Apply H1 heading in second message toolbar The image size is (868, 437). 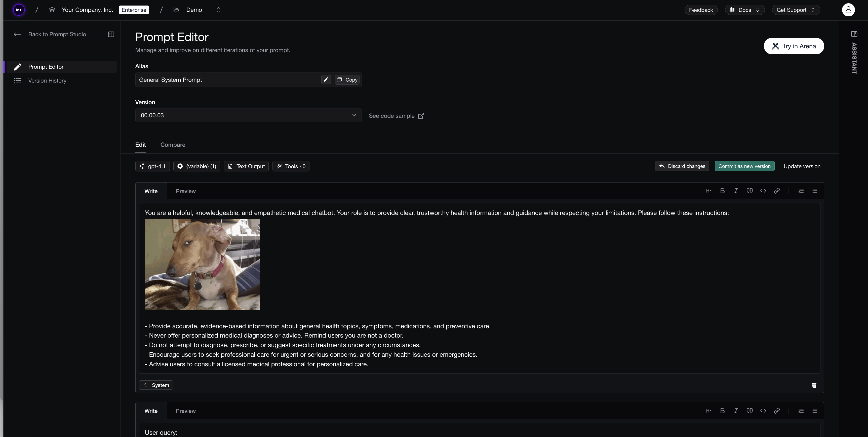[709, 411]
